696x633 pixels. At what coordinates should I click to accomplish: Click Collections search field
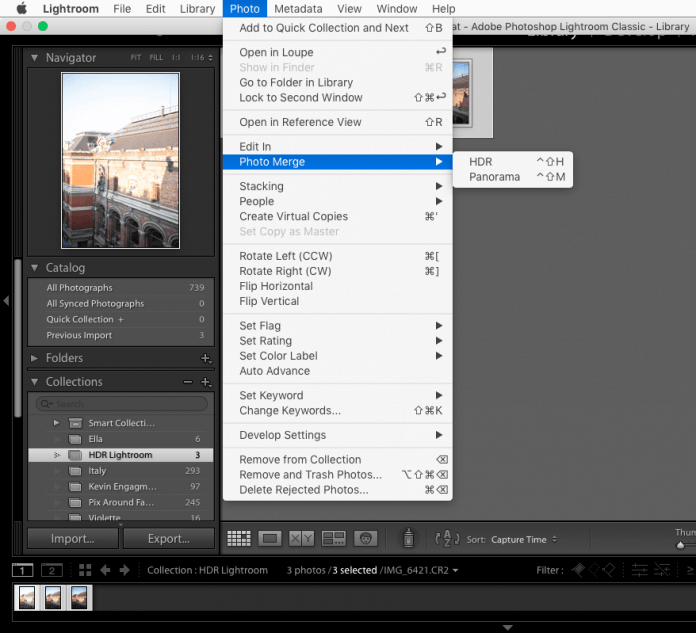point(122,404)
